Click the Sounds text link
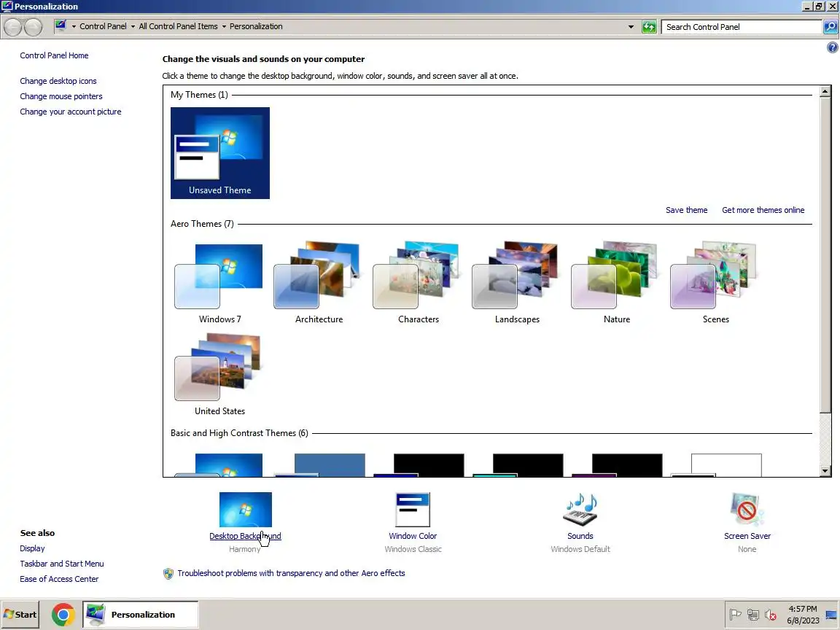 click(x=580, y=536)
